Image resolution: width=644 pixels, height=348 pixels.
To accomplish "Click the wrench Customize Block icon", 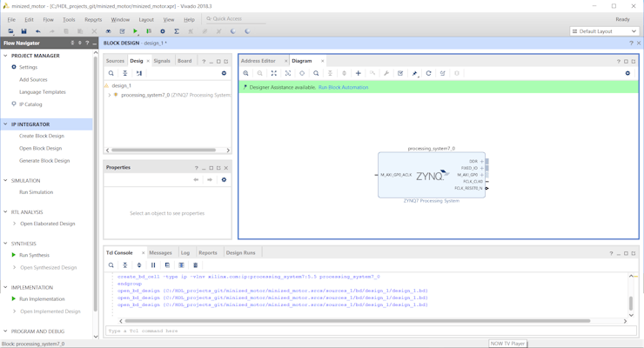I will pyautogui.click(x=386, y=73).
